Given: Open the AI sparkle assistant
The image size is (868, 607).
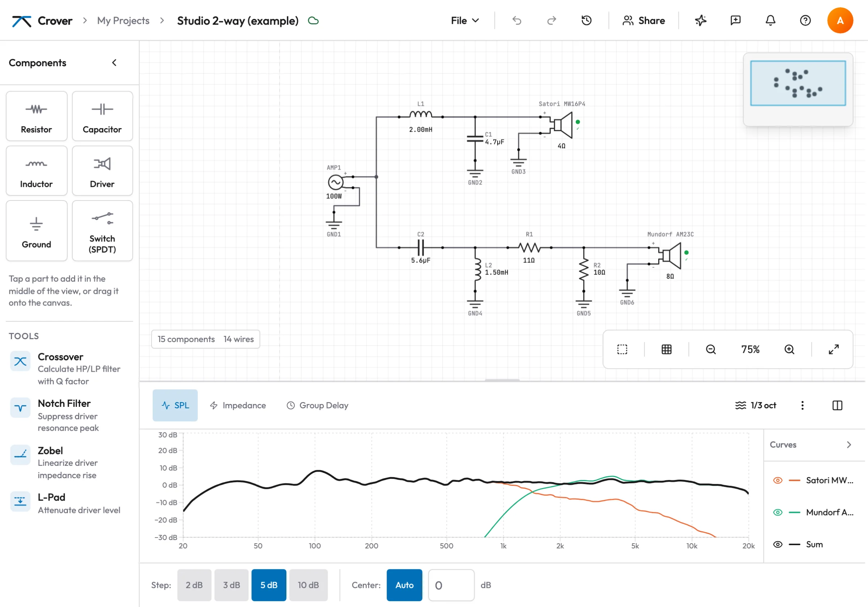Looking at the screenshot, I should tap(701, 20).
